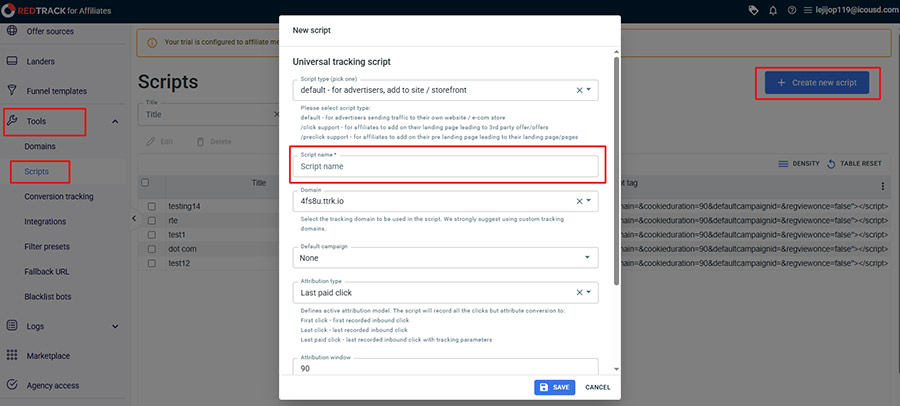The image size is (900, 406).
Task: Toggle the select-all checkbox in table header
Action: 146,183
